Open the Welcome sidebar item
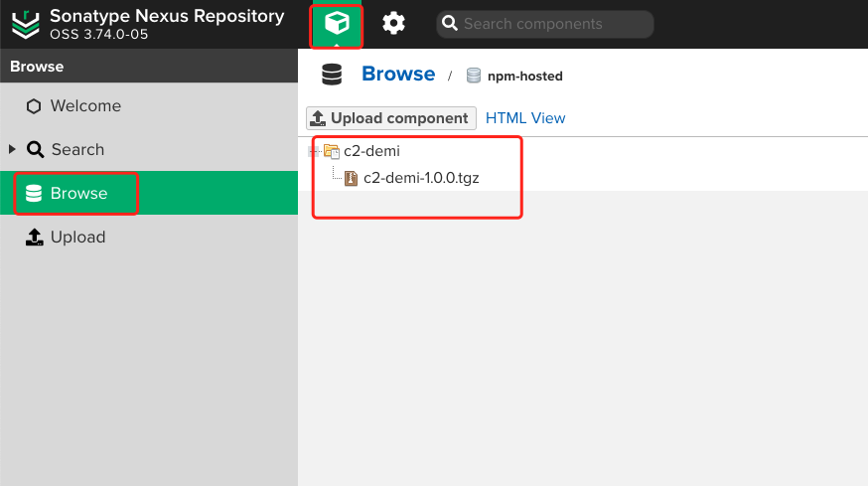The height and width of the screenshot is (486, 868). (149, 105)
